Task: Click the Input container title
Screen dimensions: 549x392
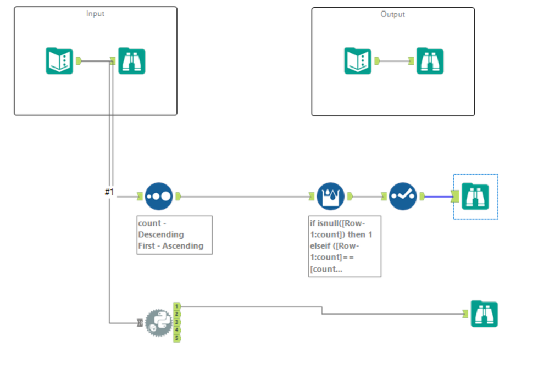Action: 95,14
